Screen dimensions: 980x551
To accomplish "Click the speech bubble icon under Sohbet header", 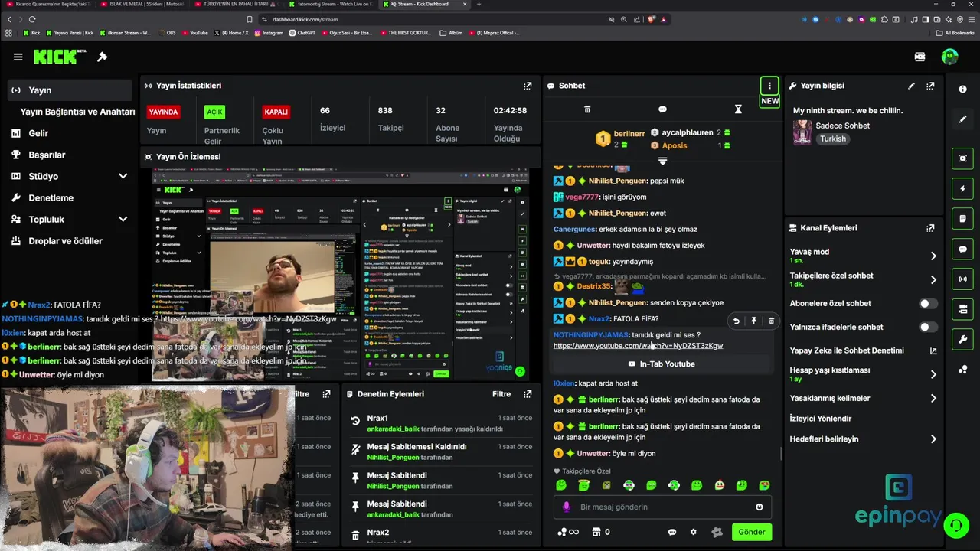I will [663, 109].
